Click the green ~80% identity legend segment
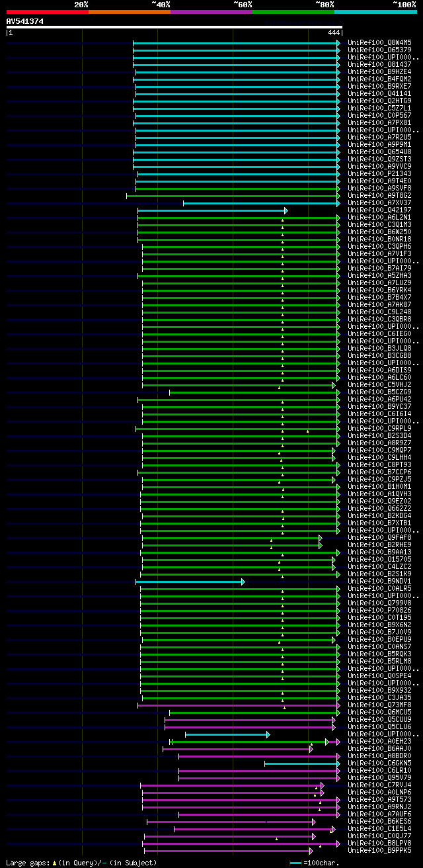 pyautogui.click(x=293, y=12)
